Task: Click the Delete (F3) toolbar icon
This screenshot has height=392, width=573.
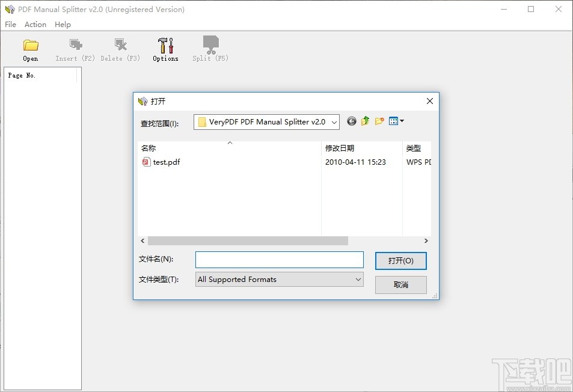Action: (120, 48)
